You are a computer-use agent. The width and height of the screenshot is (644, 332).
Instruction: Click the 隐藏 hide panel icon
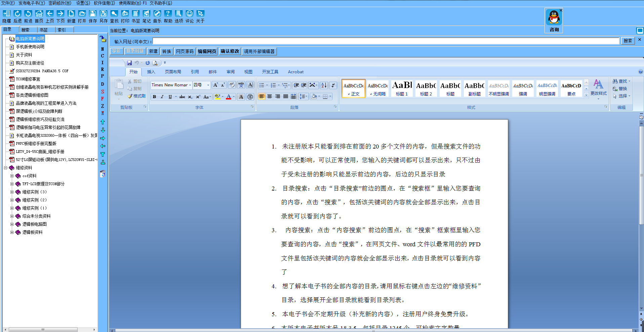click(6, 13)
